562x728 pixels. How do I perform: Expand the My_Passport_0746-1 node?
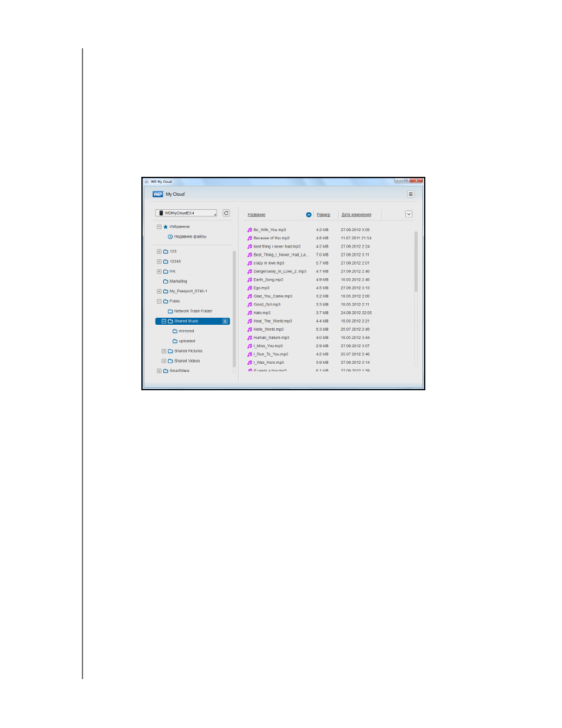[x=159, y=291]
